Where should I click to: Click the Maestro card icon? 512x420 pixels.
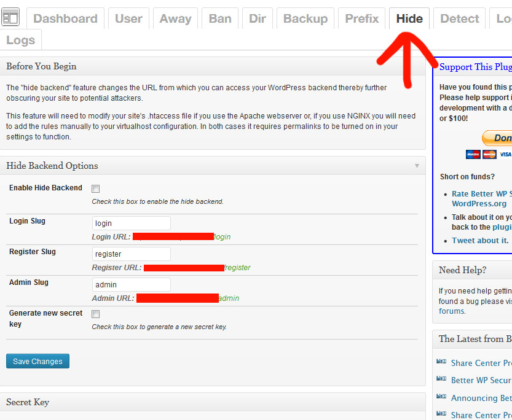[x=473, y=154]
